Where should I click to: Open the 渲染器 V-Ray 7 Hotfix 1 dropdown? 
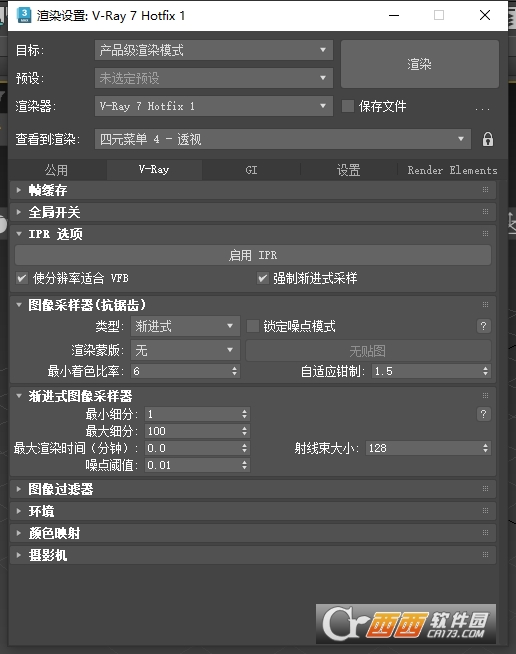pos(214,106)
